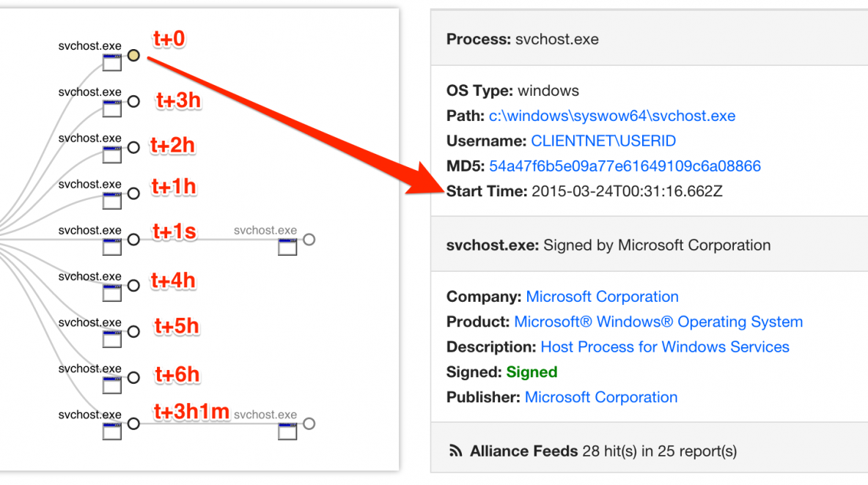Viewport: 868px width, 485px height.
Task: Click the Host Process for Windows Services link
Action: pos(665,347)
